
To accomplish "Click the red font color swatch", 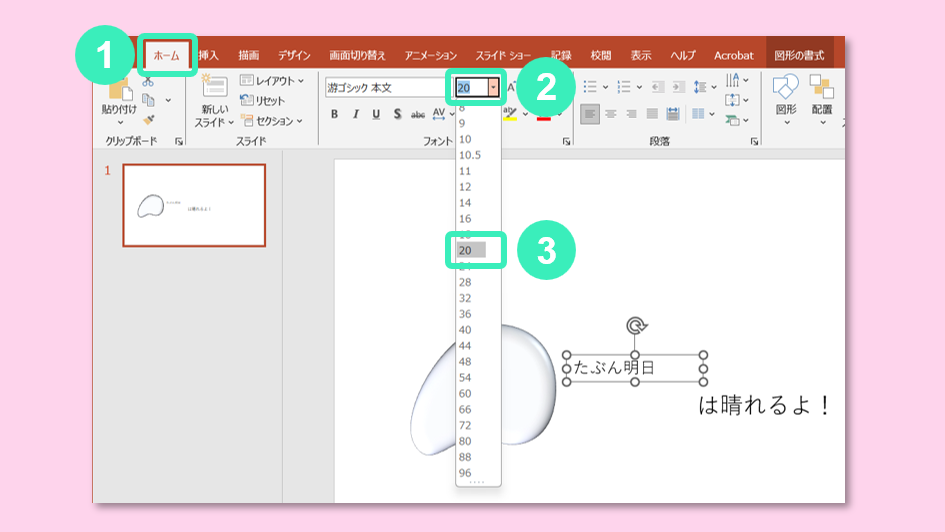I will point(544,115).
